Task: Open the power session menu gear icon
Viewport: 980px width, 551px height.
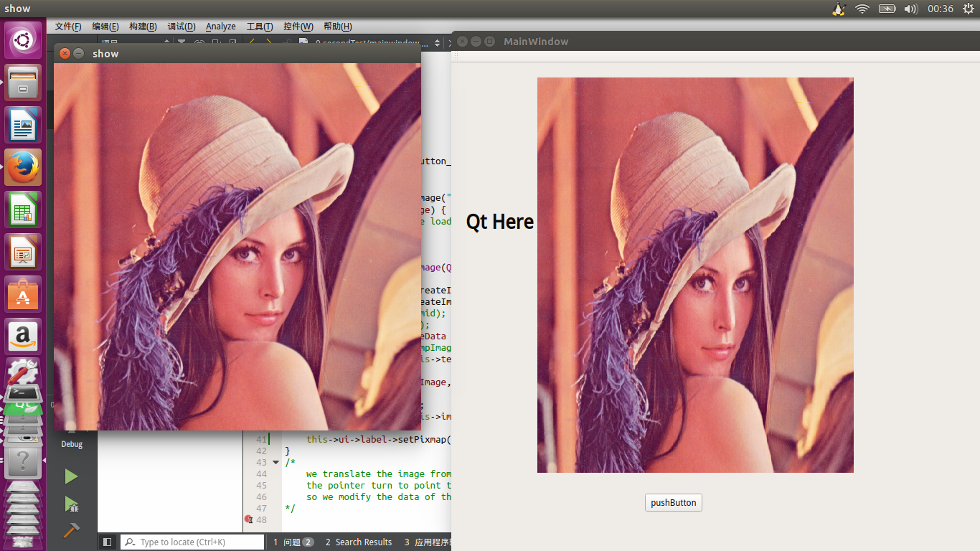Action: pyautogui.click(x=967, y=9)
